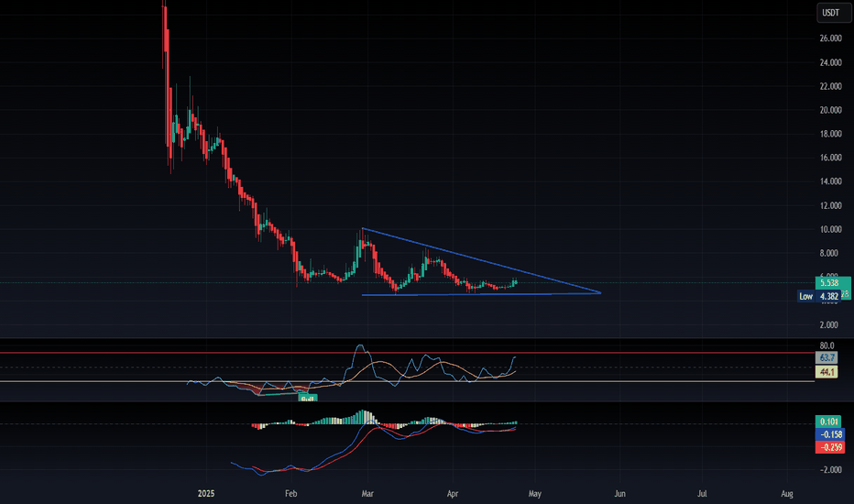
Task: Click the MACD signal value -0.259
Action: [x=830, y=447]
